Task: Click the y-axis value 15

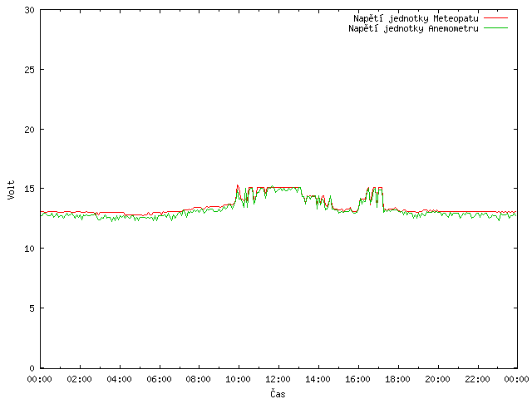Action: 30,189
